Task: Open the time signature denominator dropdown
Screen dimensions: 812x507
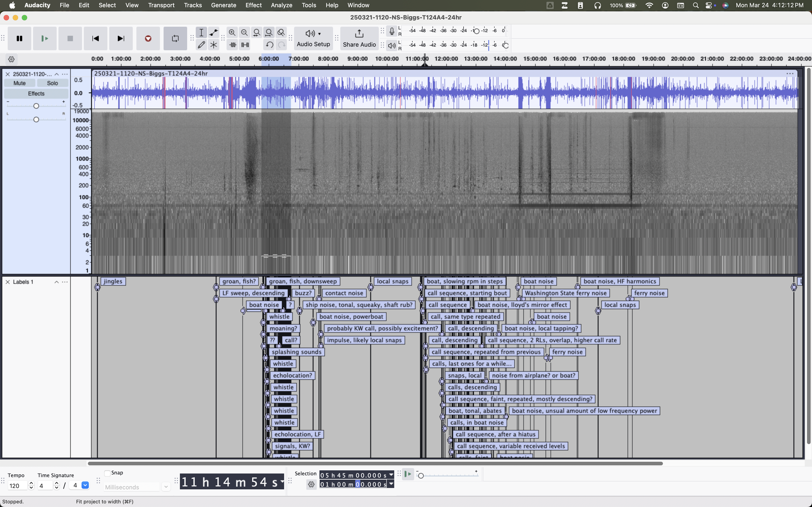Action: tap(85, 485)
